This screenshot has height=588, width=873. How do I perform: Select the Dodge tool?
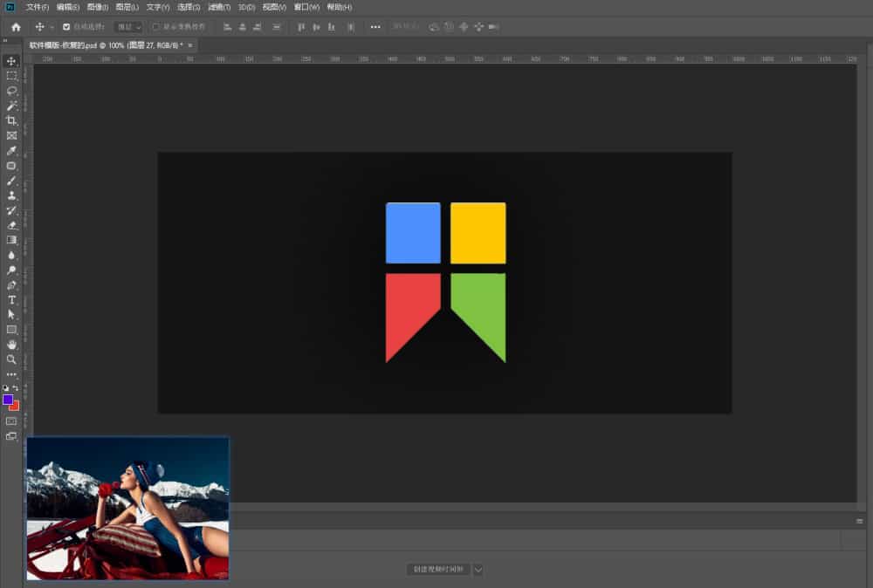coord(11,270)
